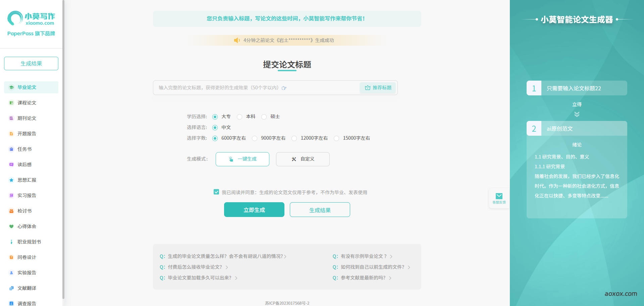Switch to 文献翻译 in the sidebar
This screenshot has height=306, width=644.
27,288
